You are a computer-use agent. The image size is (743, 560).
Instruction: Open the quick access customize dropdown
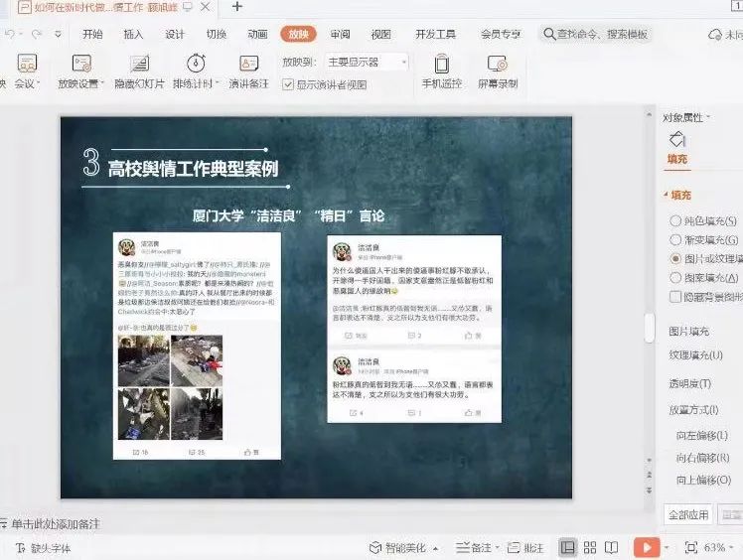pos(58,34)
